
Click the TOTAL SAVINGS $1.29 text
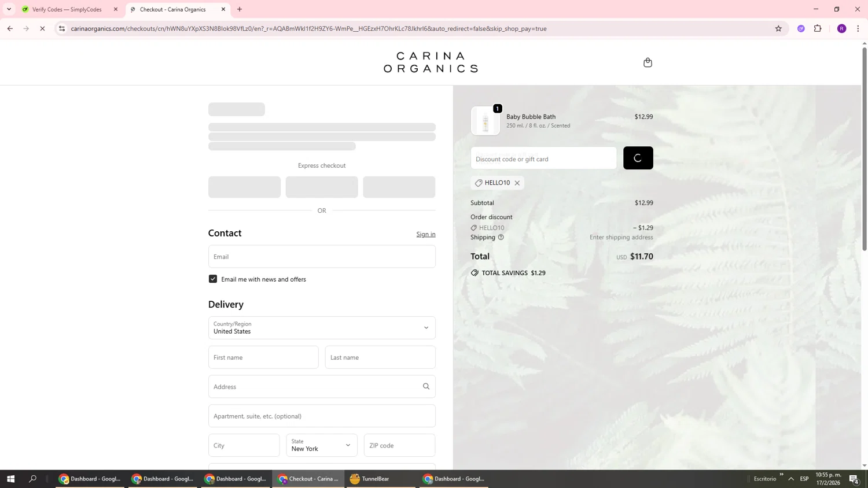point(514,273)
